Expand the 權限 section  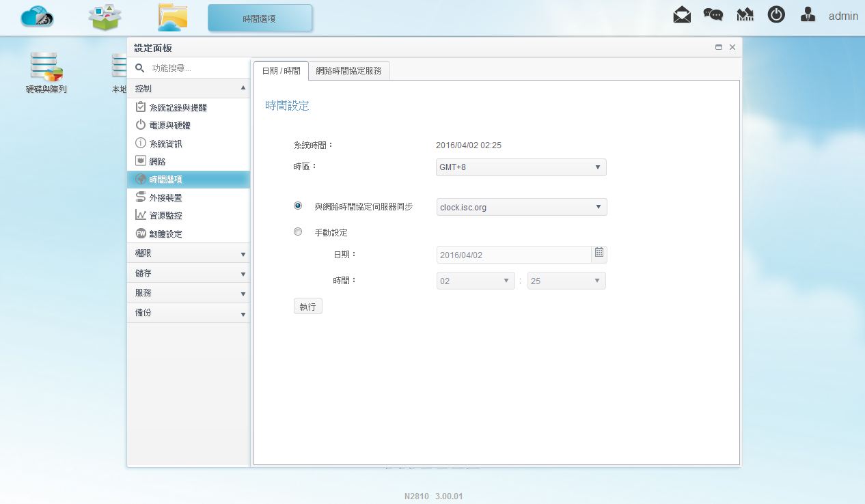pyautogui.click(x=189, y=253)
